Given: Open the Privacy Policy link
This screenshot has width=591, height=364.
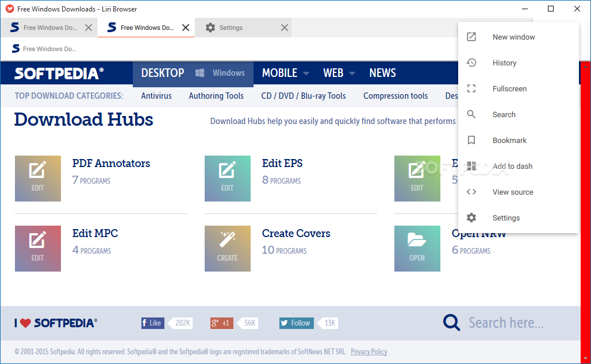Looking at the screenshot, I should pyautogui.click(x=369, y=351).
